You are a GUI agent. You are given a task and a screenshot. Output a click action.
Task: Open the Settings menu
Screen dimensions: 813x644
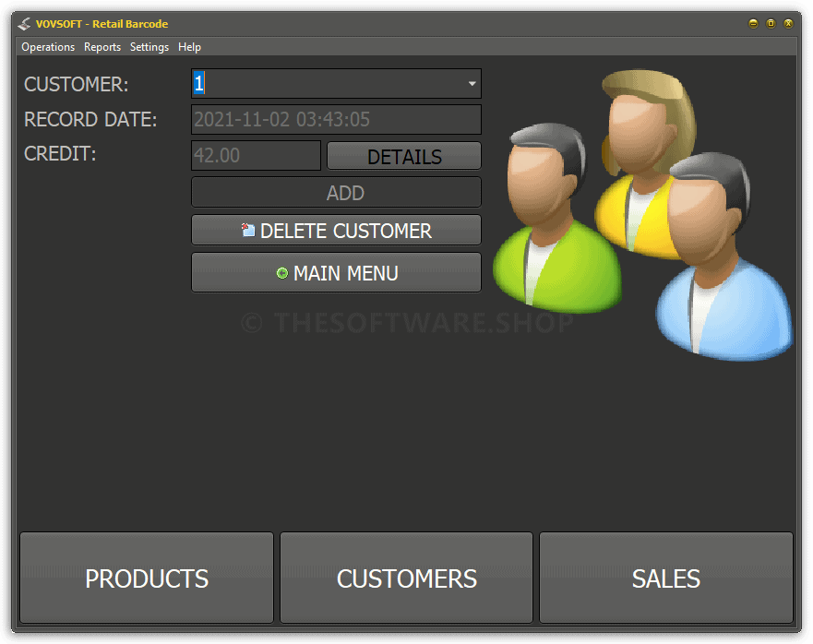(149, 47)
